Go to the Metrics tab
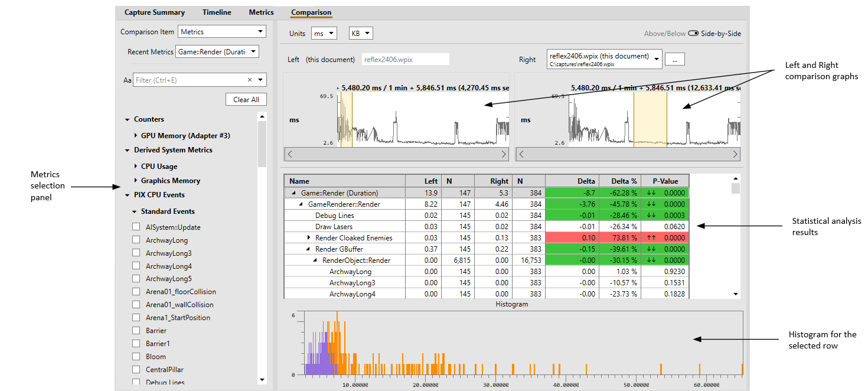Screen dimensions: 868x391 (261, 12)
